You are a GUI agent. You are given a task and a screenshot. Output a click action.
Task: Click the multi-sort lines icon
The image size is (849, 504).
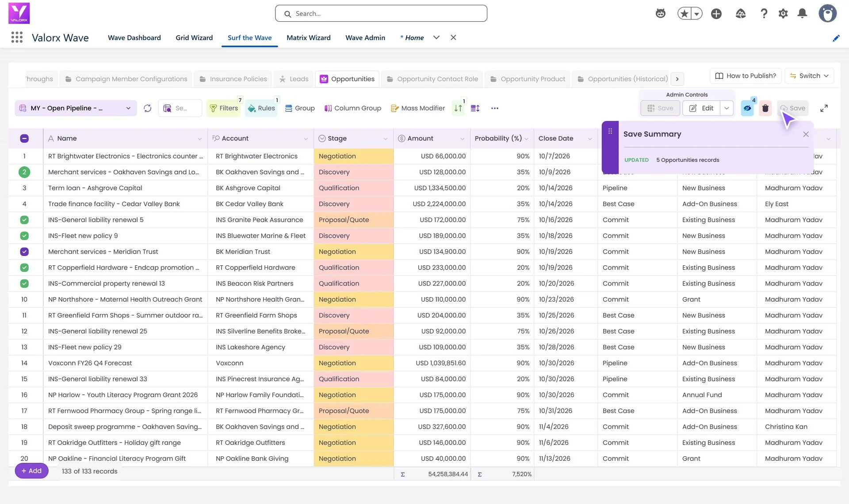pyautogui.click(x=475, y=108)
